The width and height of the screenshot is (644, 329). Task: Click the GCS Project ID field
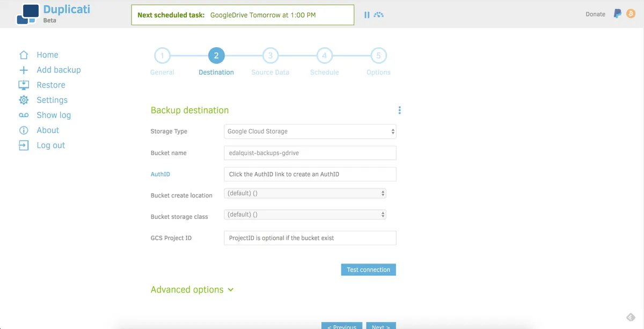click(310, 238)
